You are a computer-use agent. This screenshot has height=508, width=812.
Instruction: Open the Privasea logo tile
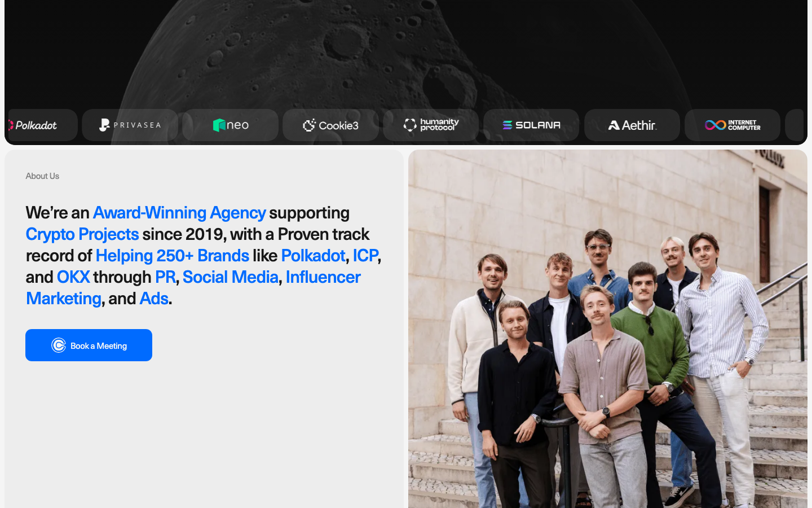130,125
